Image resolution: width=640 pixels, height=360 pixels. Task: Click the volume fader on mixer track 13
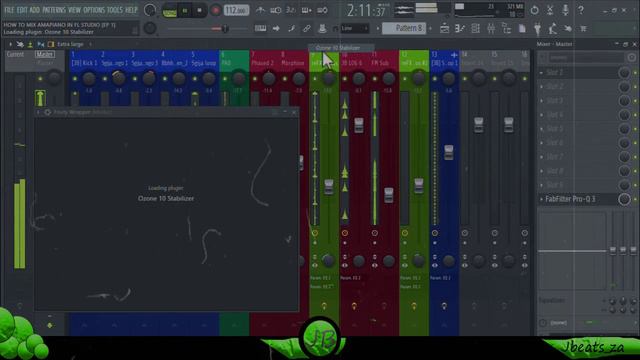coord(449,152)
